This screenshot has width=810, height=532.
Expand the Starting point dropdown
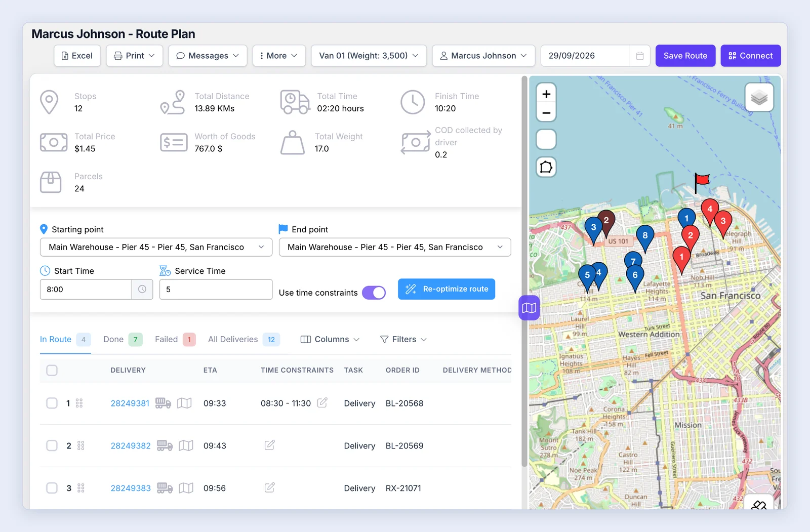click(156, 247)
